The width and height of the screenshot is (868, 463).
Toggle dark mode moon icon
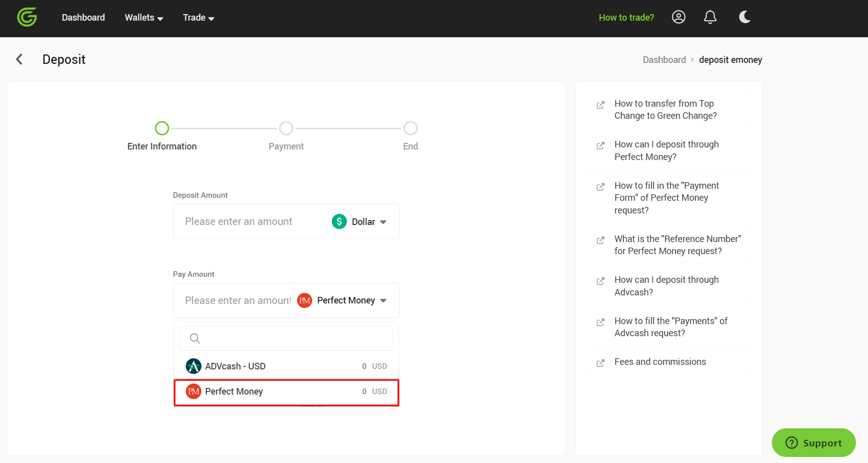745,17
